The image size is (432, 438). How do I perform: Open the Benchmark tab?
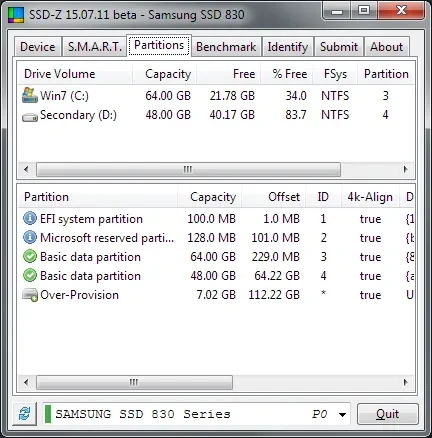[x=226, y=47]
